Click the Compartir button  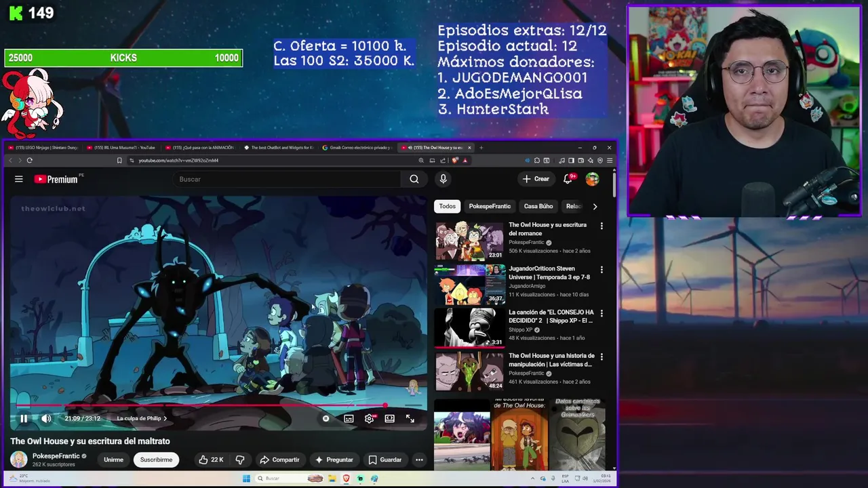[279, 460]
